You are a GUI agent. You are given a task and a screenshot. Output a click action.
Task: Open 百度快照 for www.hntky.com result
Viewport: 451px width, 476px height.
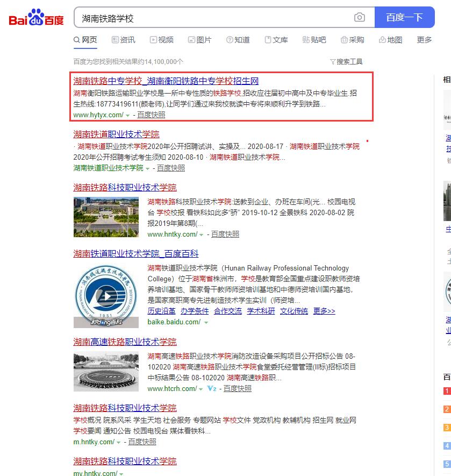point(225,235)
